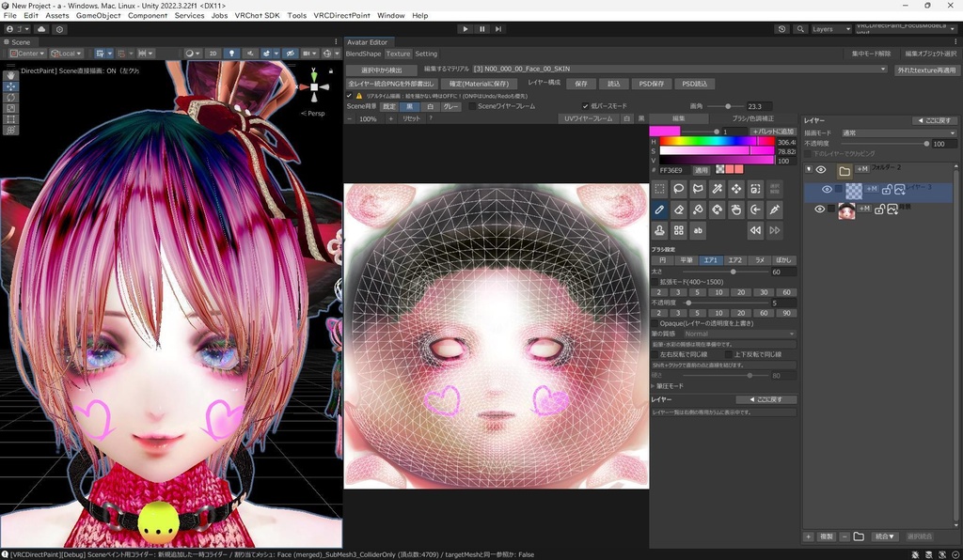Open the Layers dropdown in toolbar

pyautogui.click(x=831, y=29)
